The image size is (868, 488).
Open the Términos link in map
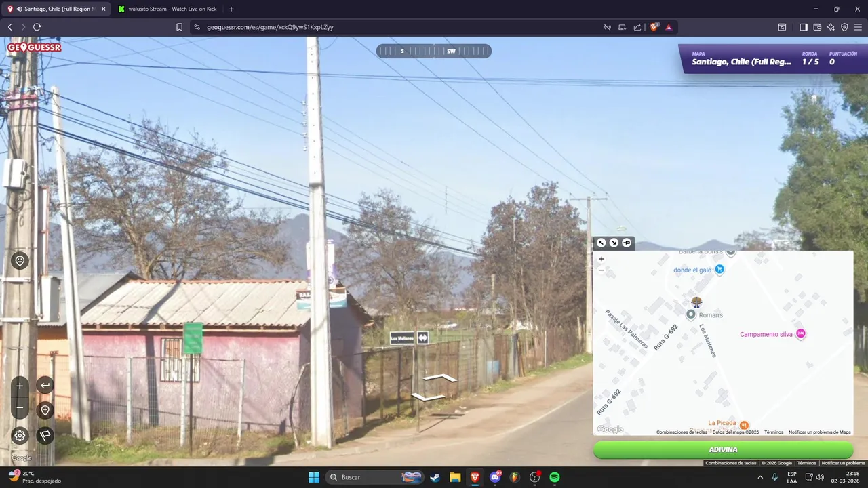(774, 432)
